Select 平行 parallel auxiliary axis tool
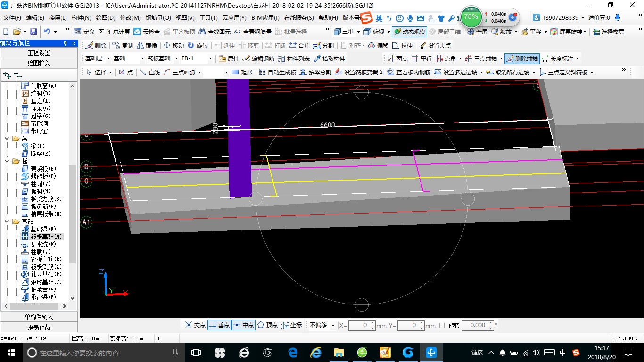 point(421,58)
